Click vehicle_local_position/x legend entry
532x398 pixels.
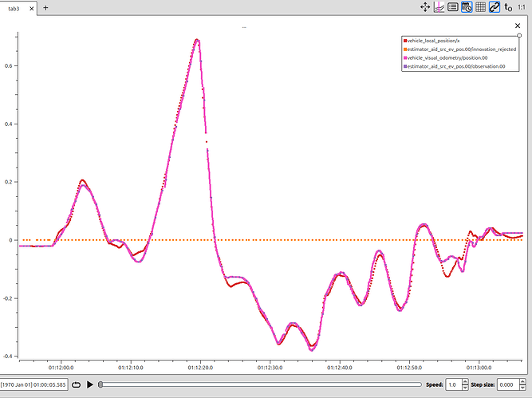coord(433,40)
